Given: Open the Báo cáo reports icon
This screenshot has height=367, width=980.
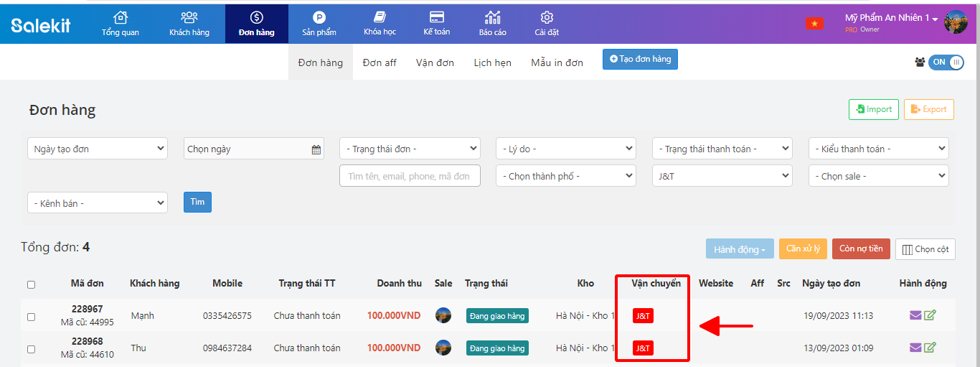Looking at the screenshot, I should [x=492, y=17].
